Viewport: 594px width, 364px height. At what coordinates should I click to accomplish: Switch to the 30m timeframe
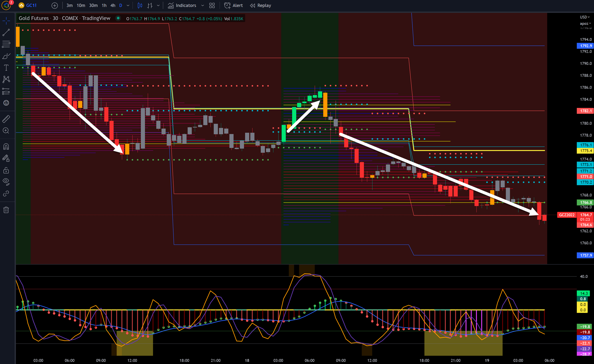tap(93, 5)
